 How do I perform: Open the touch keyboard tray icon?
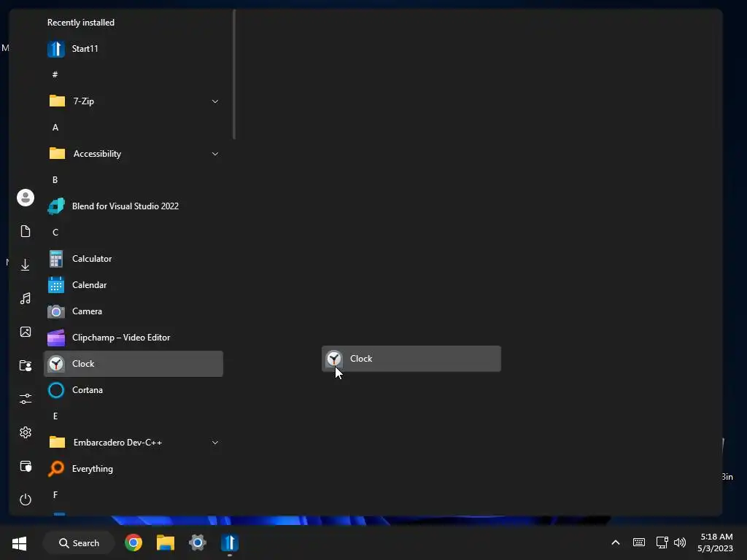pyautogui.click(x=639, y=542)
